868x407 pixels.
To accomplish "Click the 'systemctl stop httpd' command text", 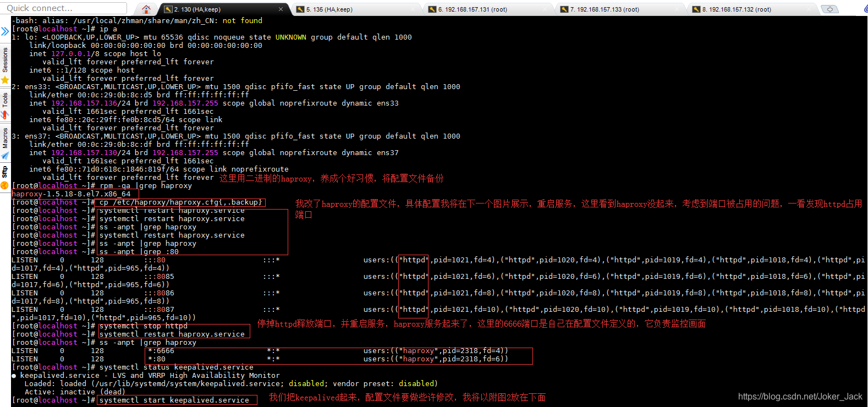I will tap(144, 326).
